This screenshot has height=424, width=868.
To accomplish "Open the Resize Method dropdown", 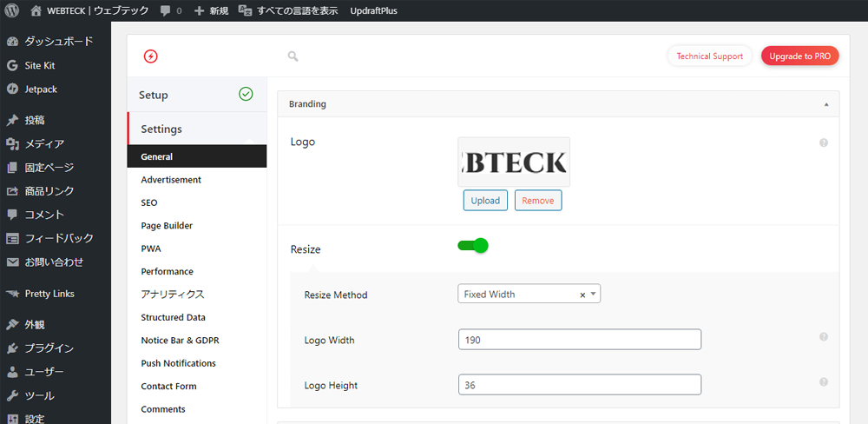I will coord(529,294).
